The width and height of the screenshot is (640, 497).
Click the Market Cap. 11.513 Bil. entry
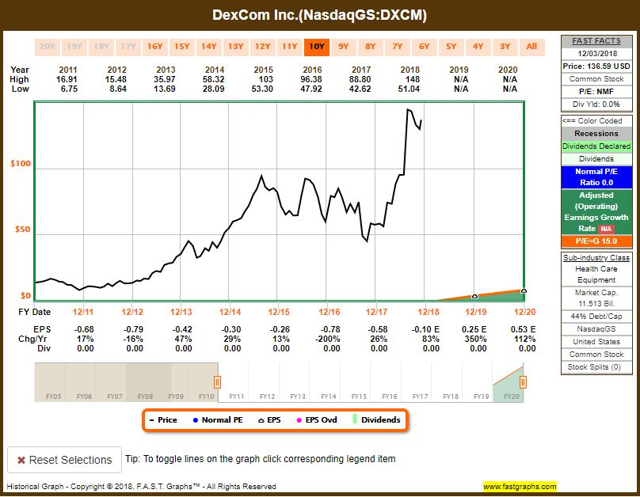click(596, 298)
